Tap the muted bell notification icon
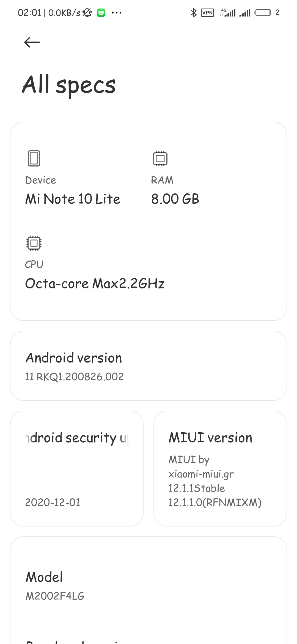Viewport: 297px width, 644px height. 87,13
